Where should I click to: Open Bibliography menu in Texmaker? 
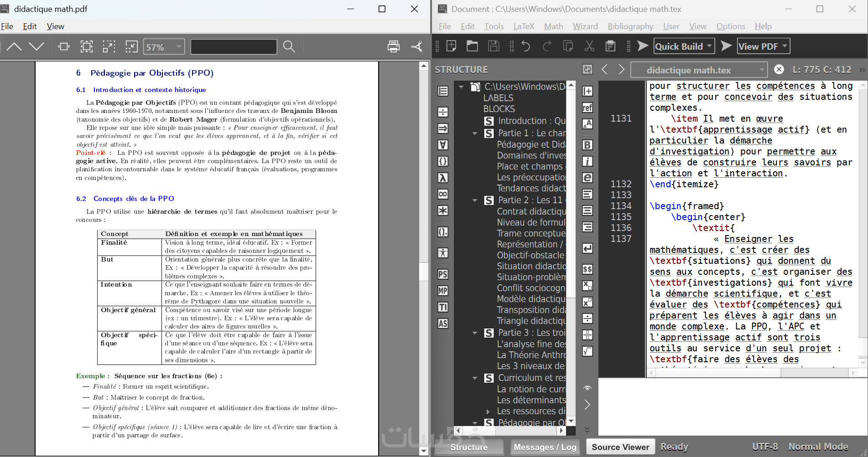(630, 26)
